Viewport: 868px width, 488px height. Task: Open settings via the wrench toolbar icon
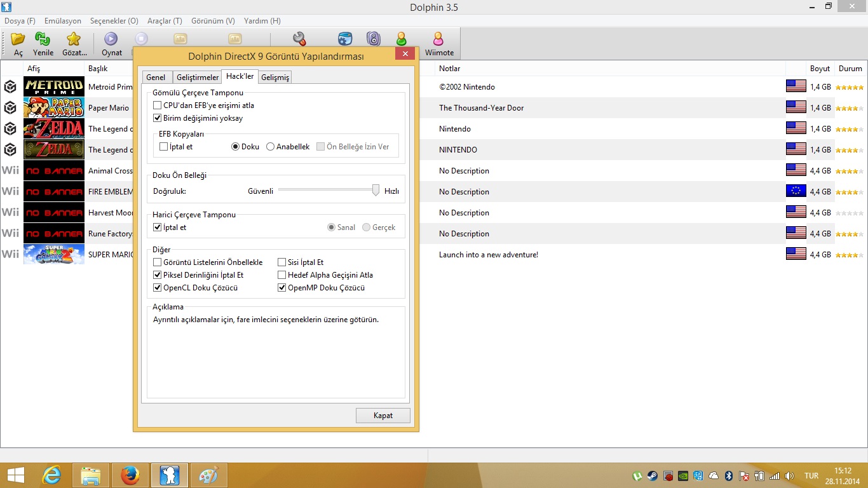pos(299,39)
